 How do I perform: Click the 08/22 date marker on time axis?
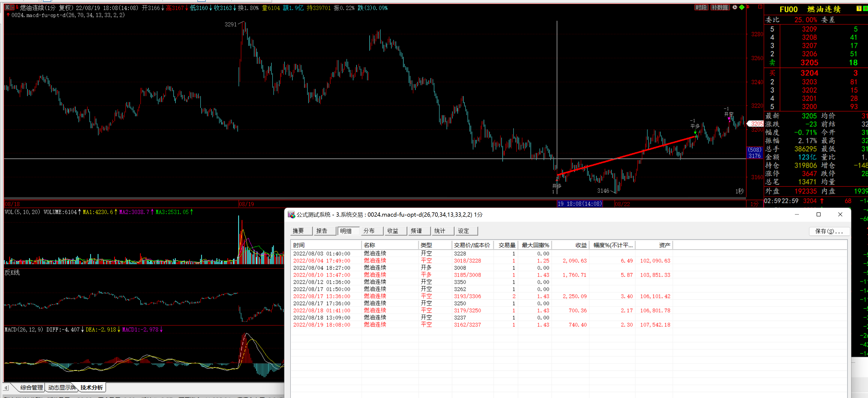pos(622,204)
